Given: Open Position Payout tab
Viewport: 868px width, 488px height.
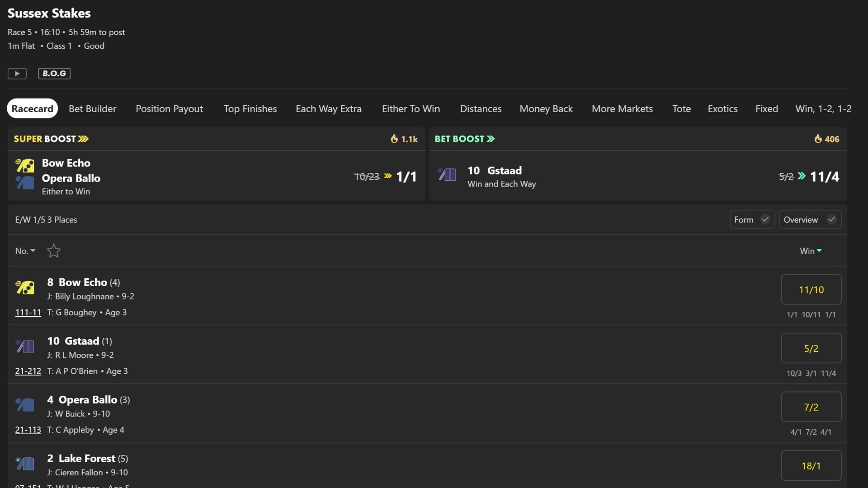Looking at the screenshot, I should (170, 108).
